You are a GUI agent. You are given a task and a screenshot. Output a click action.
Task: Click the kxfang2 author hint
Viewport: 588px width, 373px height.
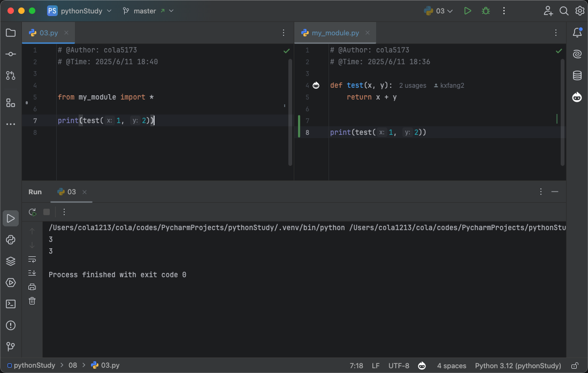click(449, 86)
